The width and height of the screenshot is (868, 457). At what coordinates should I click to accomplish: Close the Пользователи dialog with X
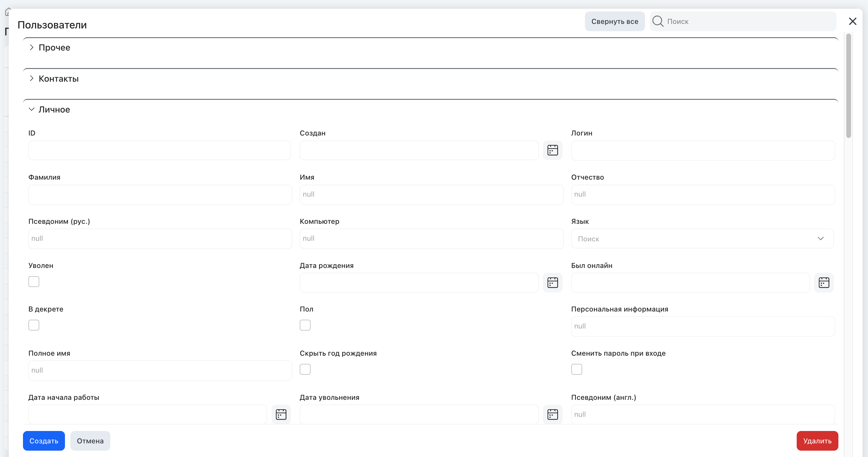pos(853,21)
